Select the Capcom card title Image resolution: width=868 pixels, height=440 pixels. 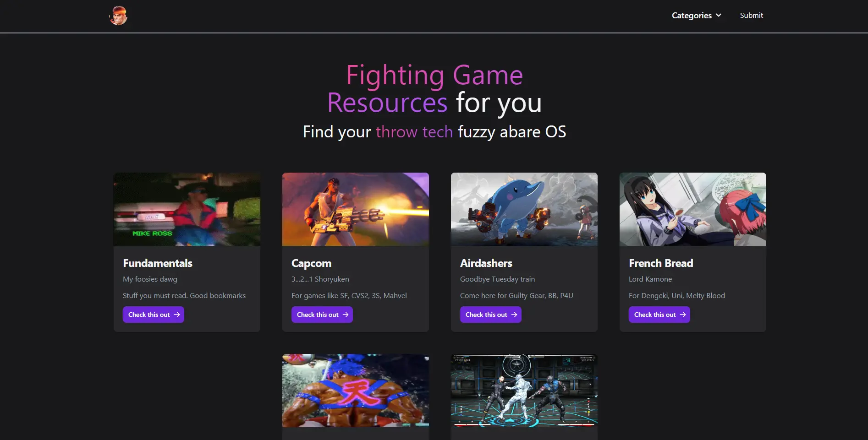point(311,263)
